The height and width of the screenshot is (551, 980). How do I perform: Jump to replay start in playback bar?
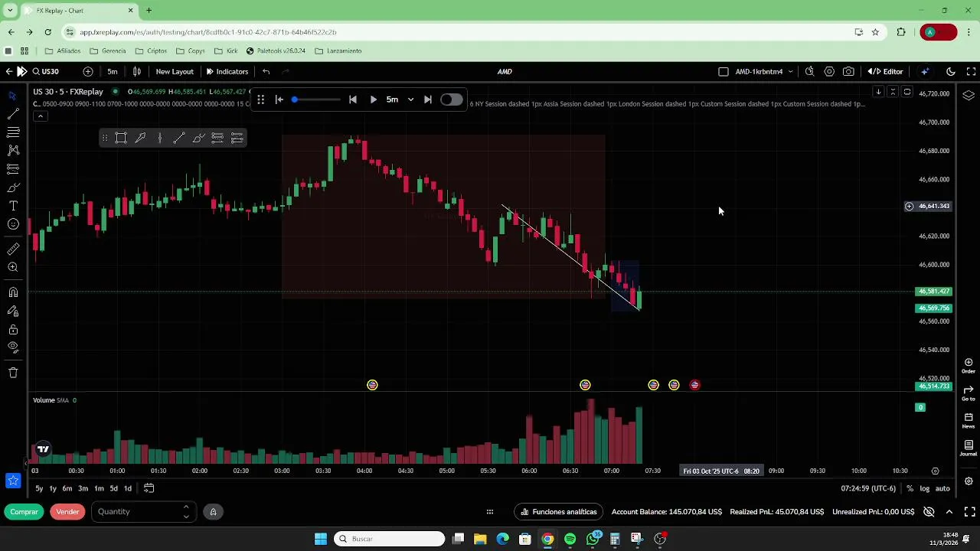pos(279,99)
